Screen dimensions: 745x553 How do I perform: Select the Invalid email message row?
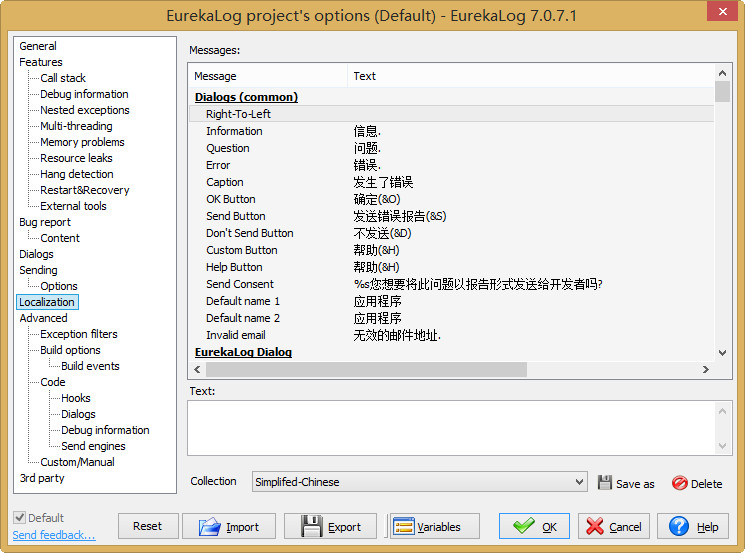451,335
